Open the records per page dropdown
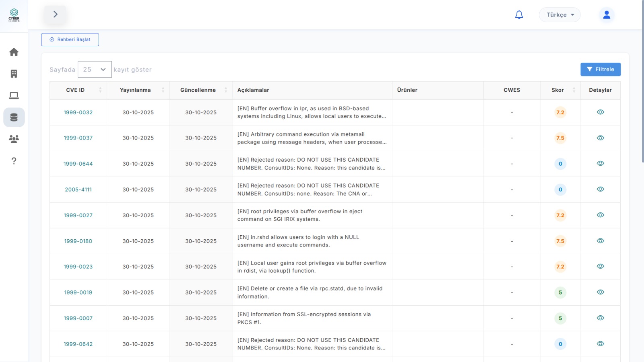Screen dimensions: 644x362 [x=94, y=70]
